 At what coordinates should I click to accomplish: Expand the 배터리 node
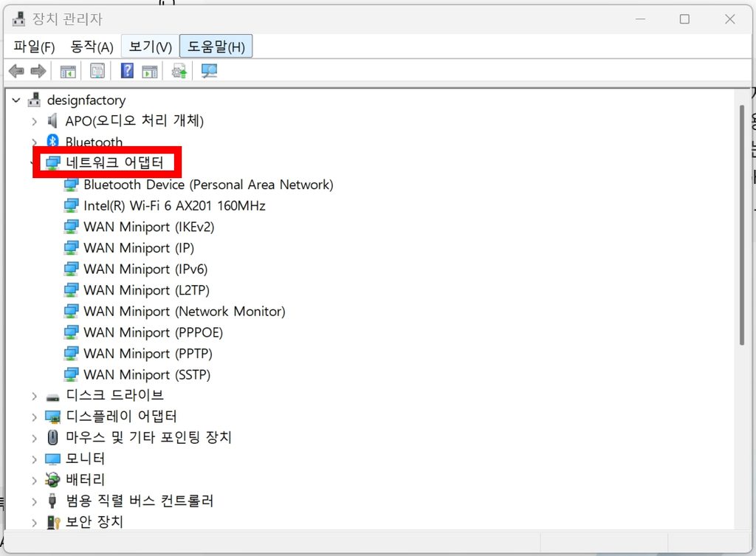click(34, 480)
